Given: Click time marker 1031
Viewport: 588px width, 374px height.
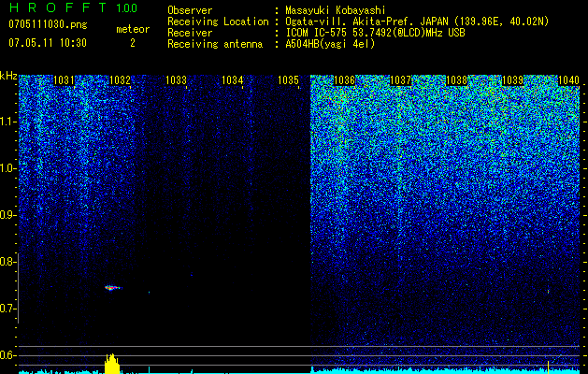Looking at the screenshot, I should pyautogui.click(x=64, y=80).
